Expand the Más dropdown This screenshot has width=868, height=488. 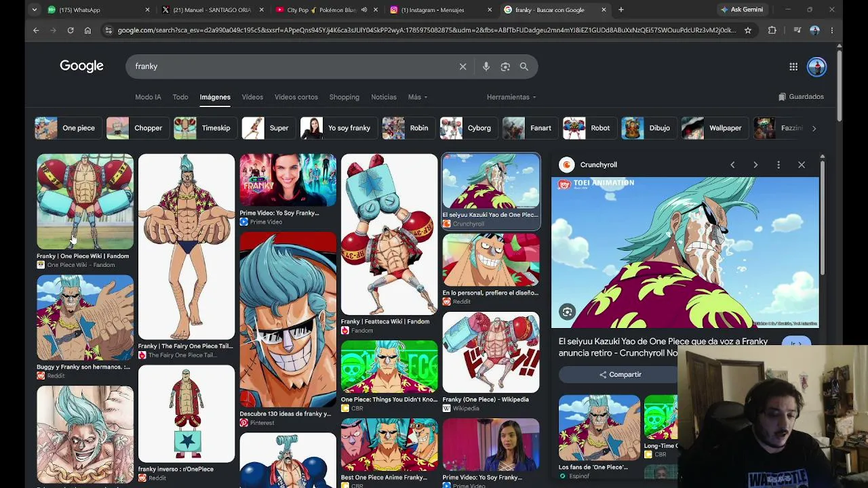click(417, 97)
